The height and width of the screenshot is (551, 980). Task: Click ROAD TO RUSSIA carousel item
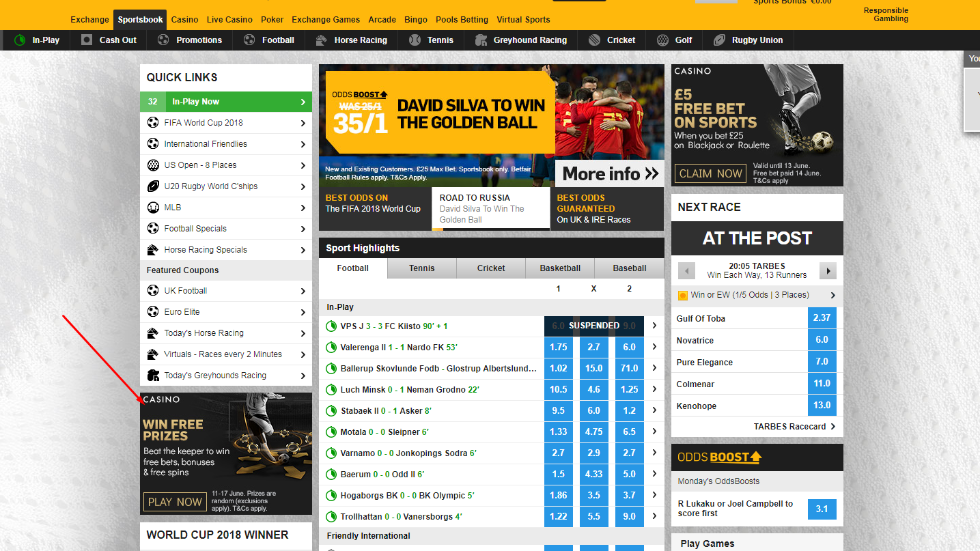491,209
